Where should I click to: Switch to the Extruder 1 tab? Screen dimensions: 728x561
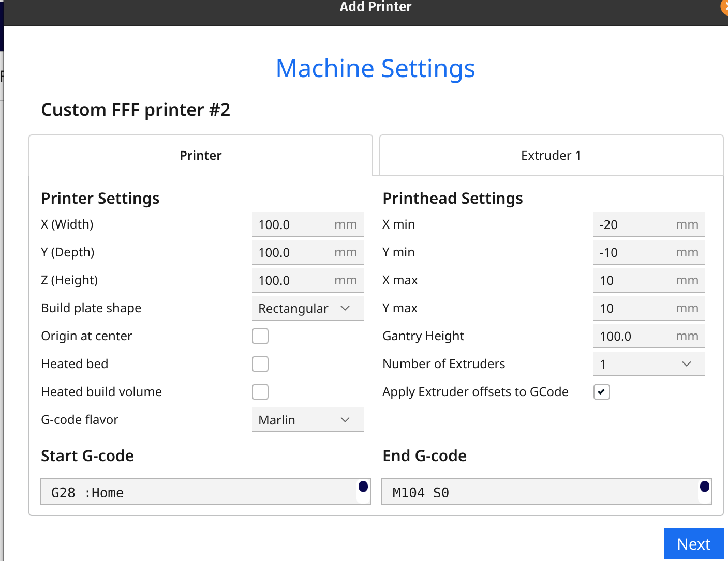[x=550, y=155]
